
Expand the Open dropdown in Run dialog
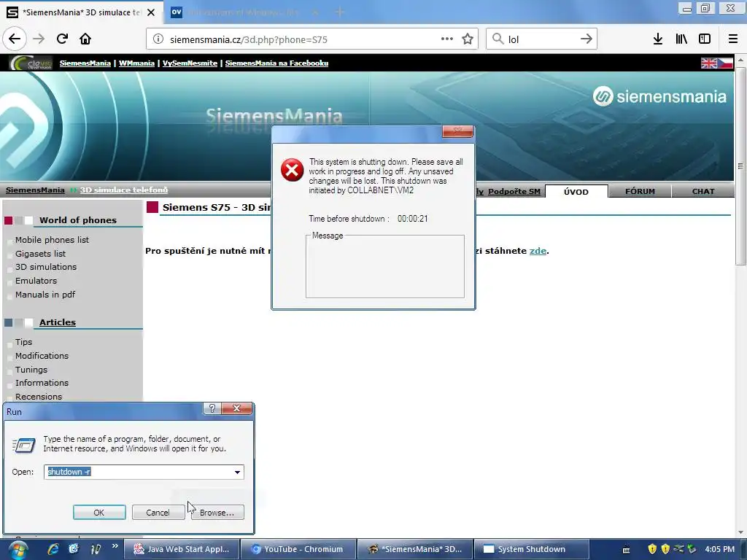click(x=237, y=472)
